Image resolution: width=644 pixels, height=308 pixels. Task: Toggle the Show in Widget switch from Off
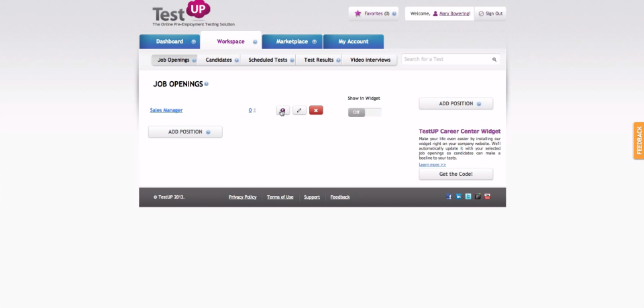click(x=365, y=113)
